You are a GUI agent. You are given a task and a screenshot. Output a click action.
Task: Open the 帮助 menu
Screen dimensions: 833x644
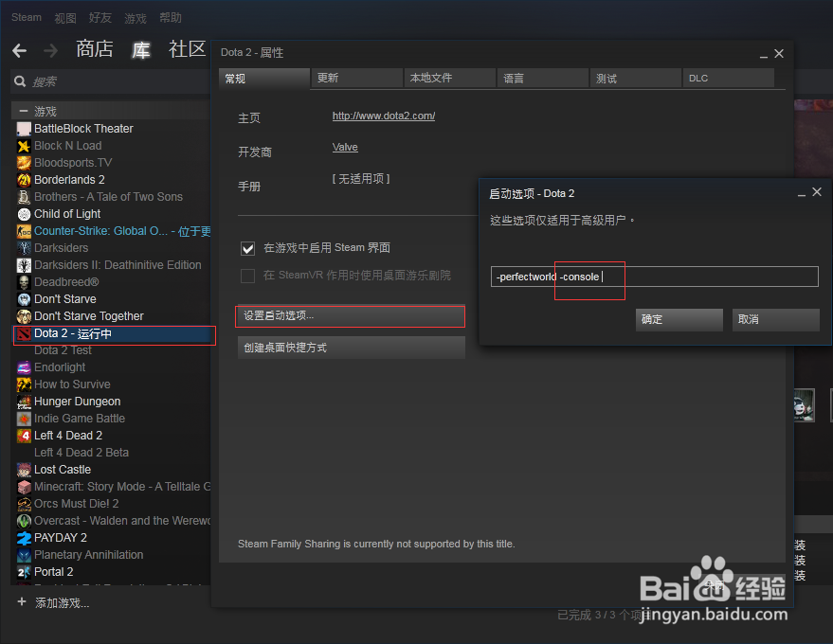[x=171, y=18]
